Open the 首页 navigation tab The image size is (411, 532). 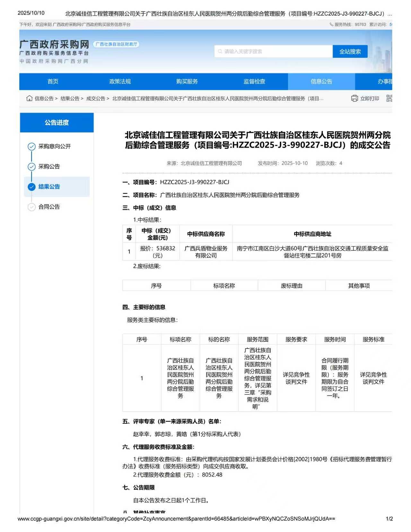(x=53, y=82)
